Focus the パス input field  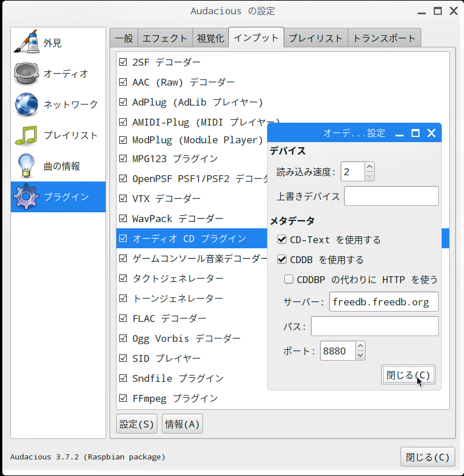pos(375,326)
